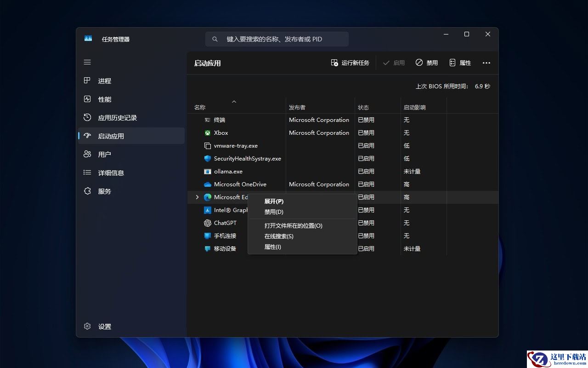Open 设置 gear icon in sidebar
The height and width of the screenshot is (368, 588).
(87, 326)
